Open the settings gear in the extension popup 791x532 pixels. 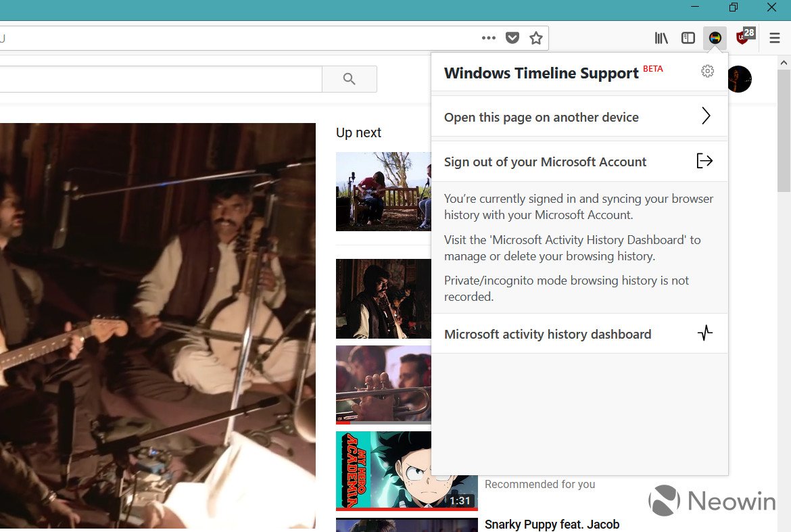[x=707, y=70]
